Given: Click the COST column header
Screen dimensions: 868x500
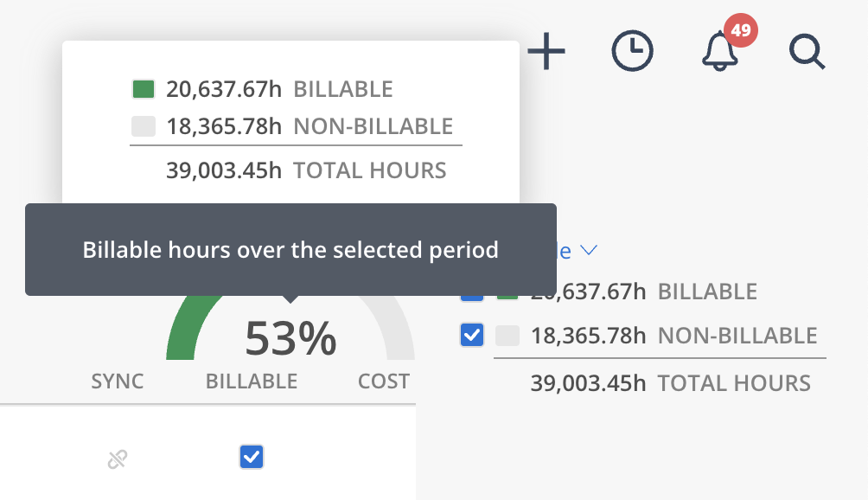Looking at the screenshot, I should point(383,381).
